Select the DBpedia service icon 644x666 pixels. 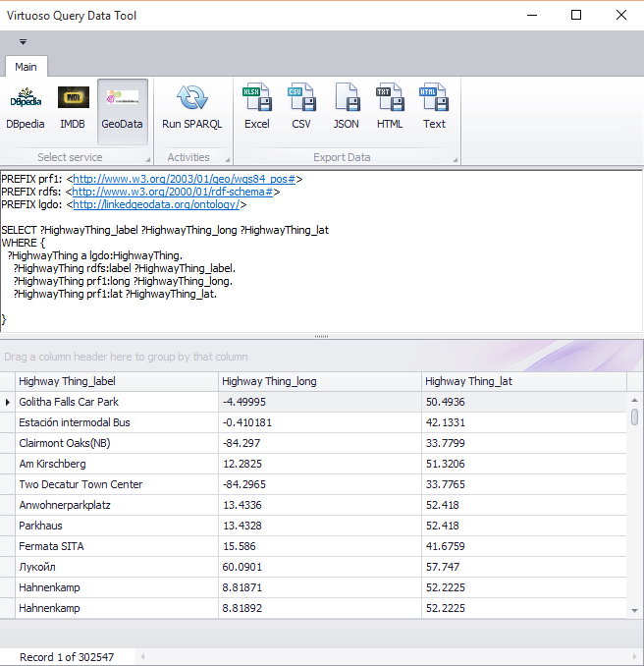26,110
